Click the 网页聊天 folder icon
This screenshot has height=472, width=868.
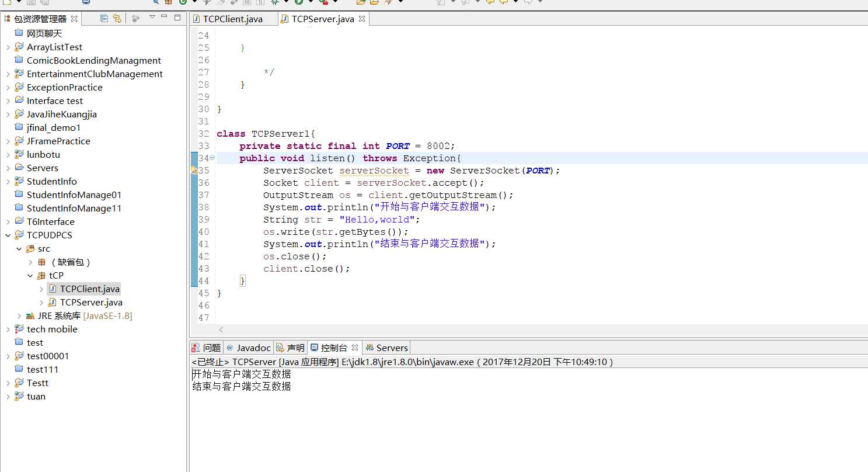[x=19, y=33]
